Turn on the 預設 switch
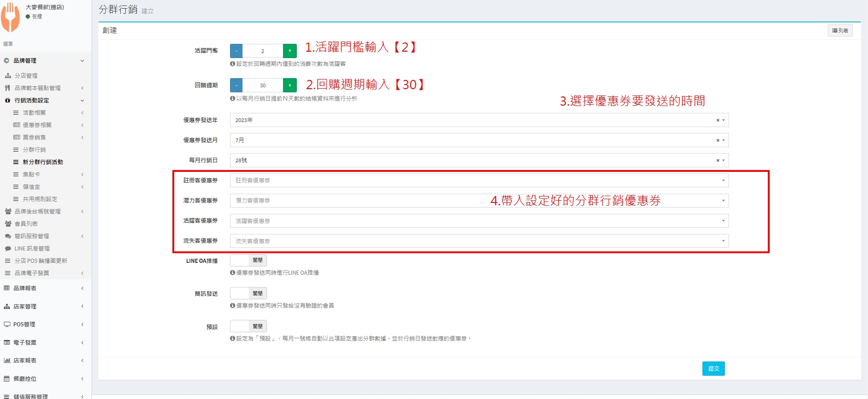The width and height of the screenshot is (868, 399). 248,326
